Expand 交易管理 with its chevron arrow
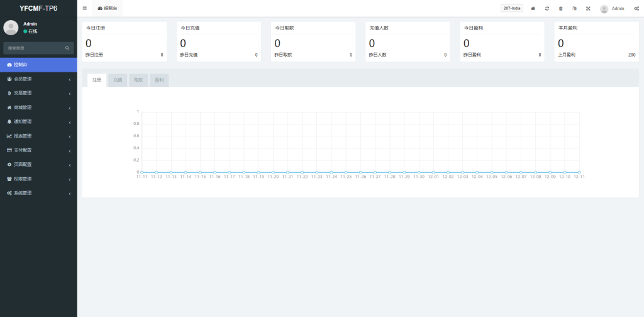This screenshot has width=644, height=317. pos(70,94)
